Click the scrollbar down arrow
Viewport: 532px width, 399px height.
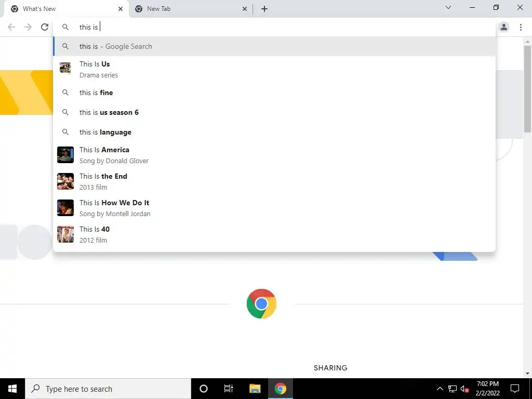[x=527, y=374]
